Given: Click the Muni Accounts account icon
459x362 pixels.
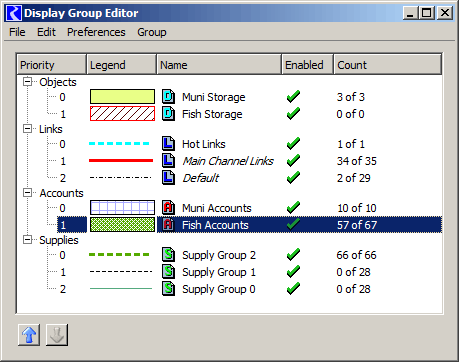Looking at the screenshot, I should 168,208.
